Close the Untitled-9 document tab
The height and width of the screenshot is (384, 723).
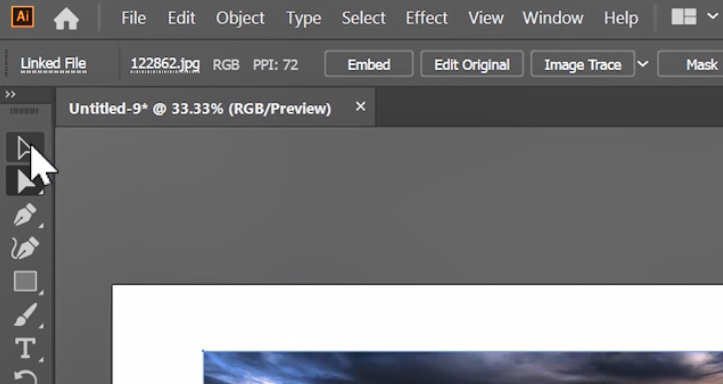pos(361,106)
